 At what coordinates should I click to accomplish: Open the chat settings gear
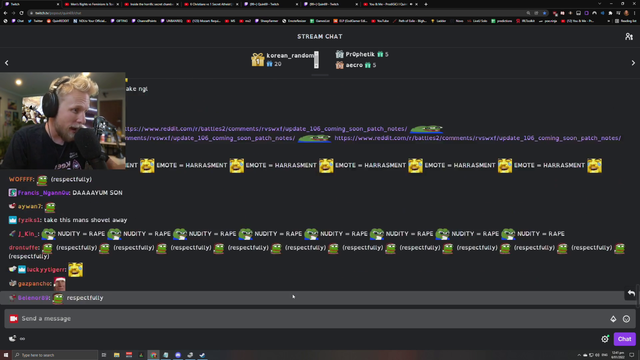pyautogui.click(x=605, y=339)
